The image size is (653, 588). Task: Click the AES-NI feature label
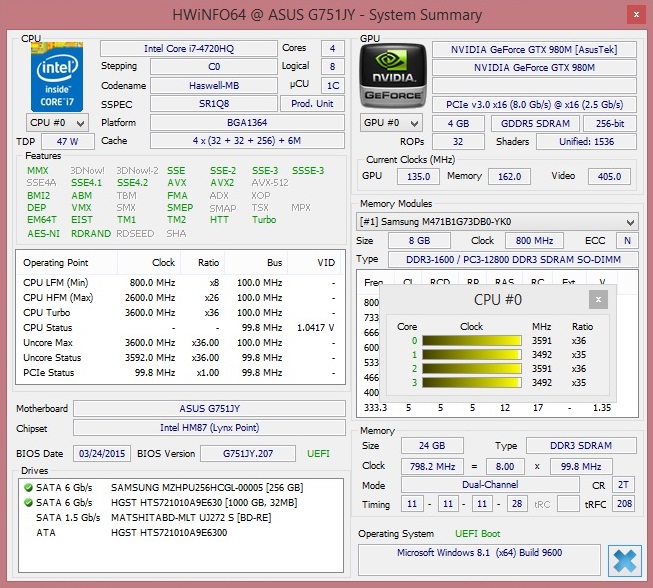[43, 233]
